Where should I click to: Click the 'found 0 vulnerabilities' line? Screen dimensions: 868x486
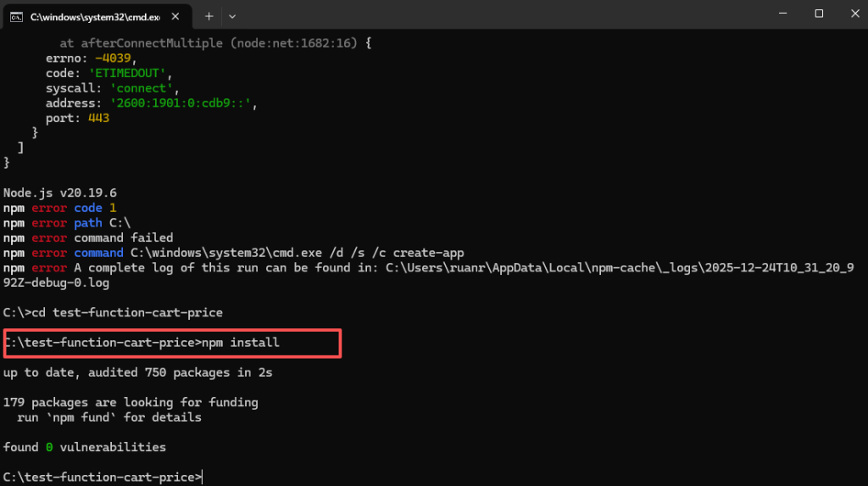pos(85,447)
